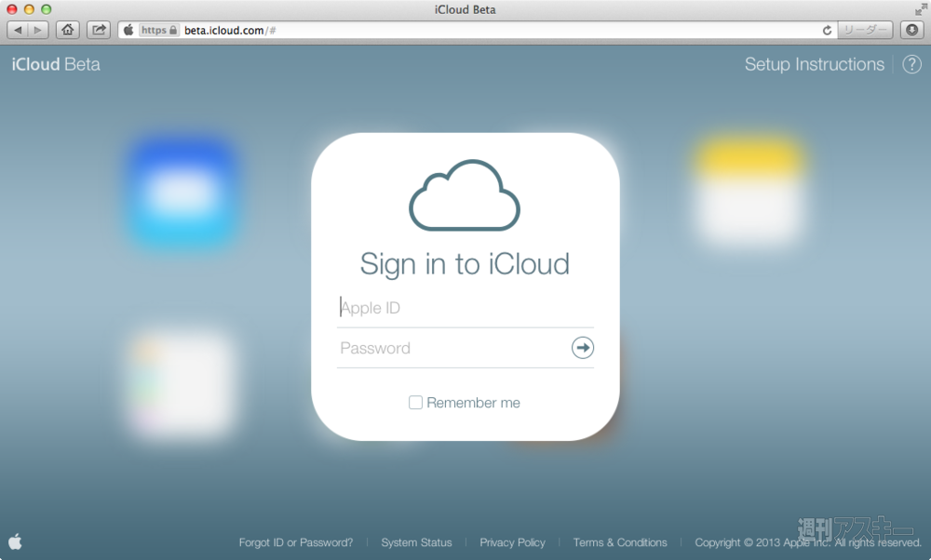931x560 pixels.
Task: Click the https lock indicator
Action: pyautogui.click(x=159, y=30)
